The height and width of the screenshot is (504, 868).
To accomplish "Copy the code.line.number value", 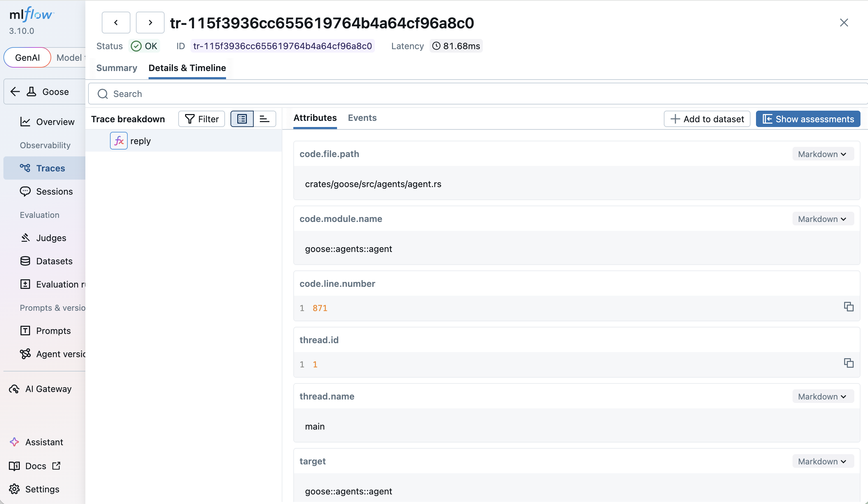I will [849, 306].
